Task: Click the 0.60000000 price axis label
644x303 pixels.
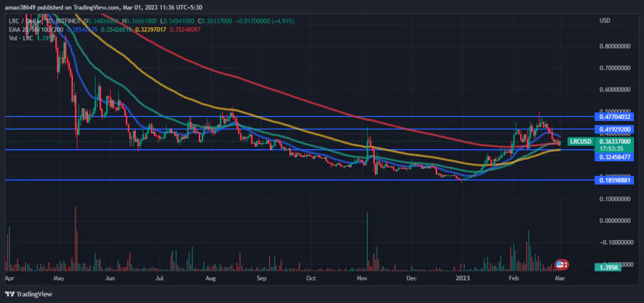Action: click(614, 89)
